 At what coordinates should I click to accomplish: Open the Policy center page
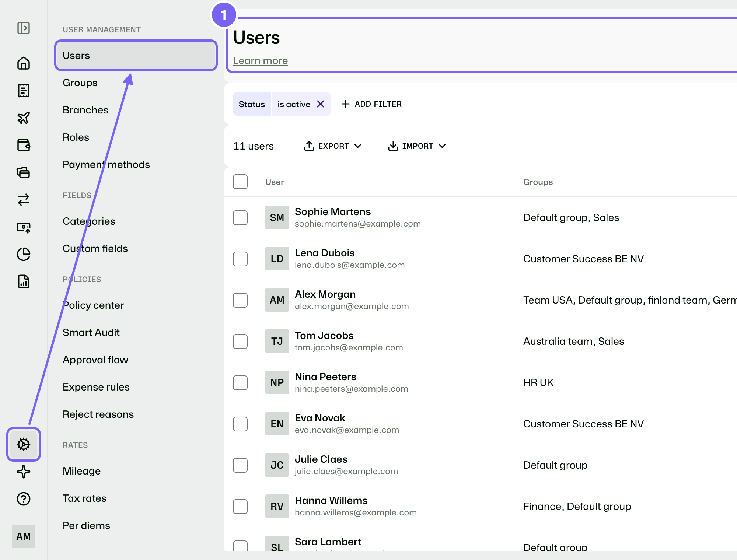point(93,305)
